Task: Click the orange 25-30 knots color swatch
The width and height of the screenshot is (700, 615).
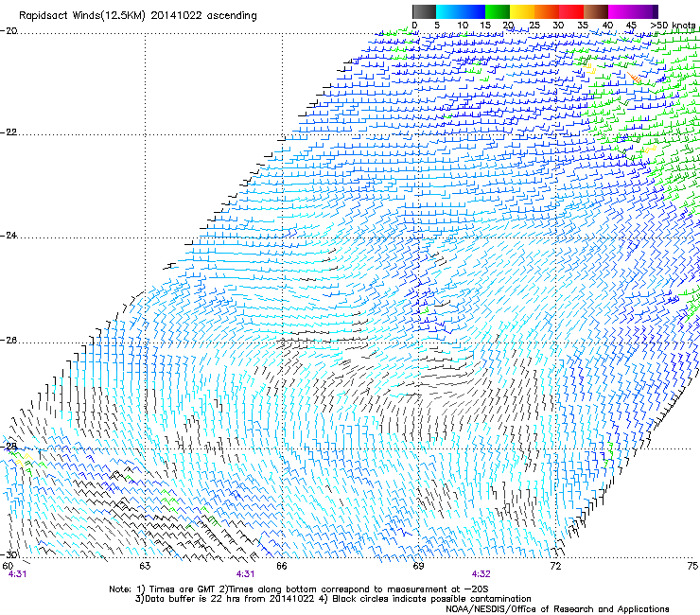Action: coord(547,11)
